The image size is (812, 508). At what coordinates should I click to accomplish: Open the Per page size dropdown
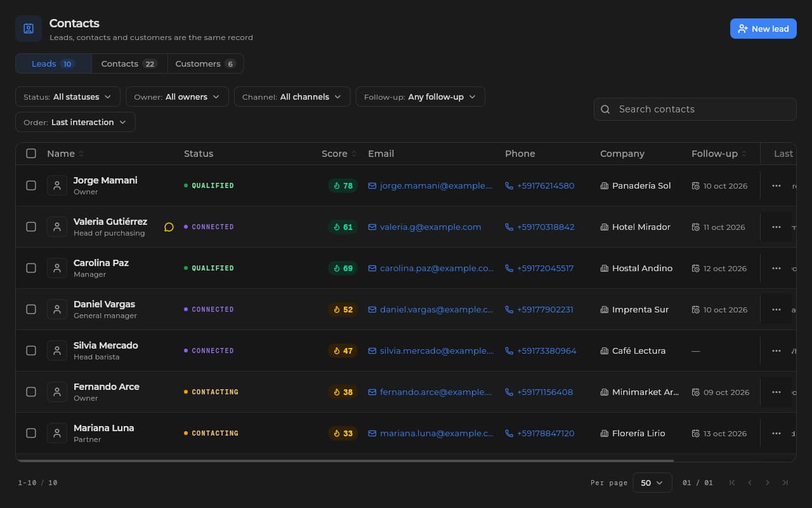[652, 483]
